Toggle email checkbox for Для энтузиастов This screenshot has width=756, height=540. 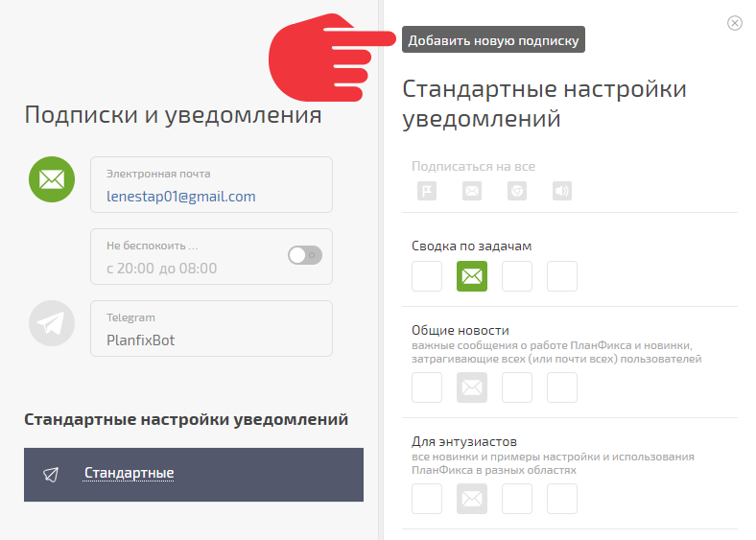pos(472,499)
